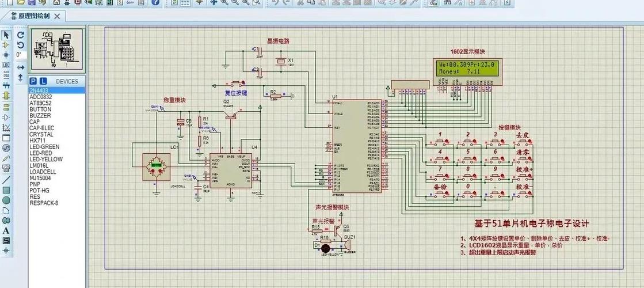
Task: Click the Undo arrow in the toolbar
Action: [x=275, y=2]
